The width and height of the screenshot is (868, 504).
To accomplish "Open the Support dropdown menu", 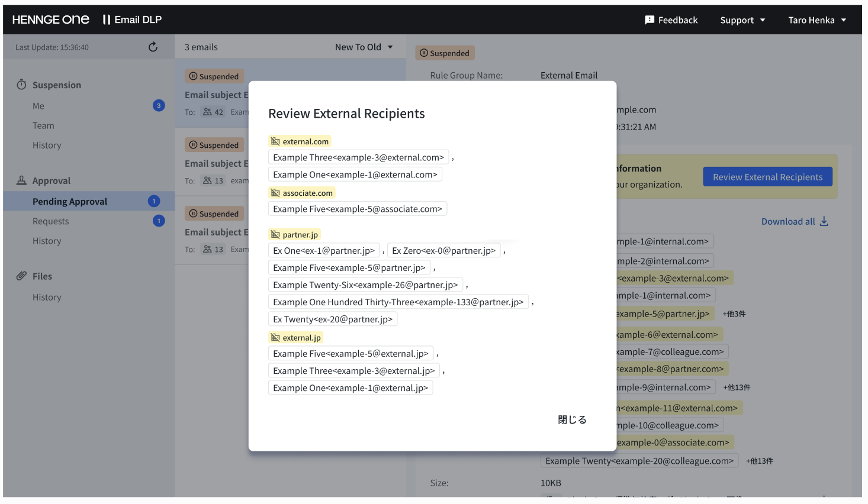I will (x=742, y=20).
